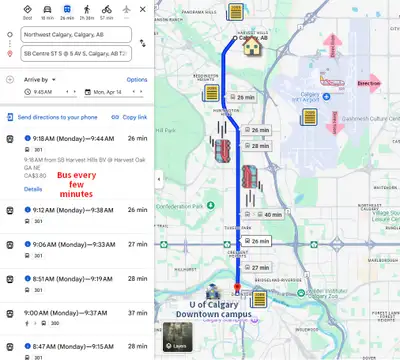Open Details for the 9:18 AM route
This screenshot has width=400, height=360.
click(x=33, y=189)
